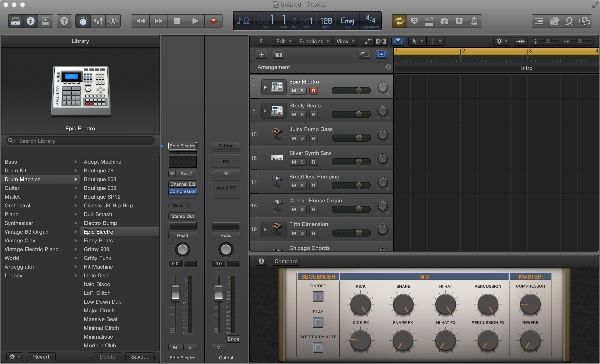Start recording with the red Record button
Image resolution: width=600 pixels, height=364 pixels.
pos(213,21)
